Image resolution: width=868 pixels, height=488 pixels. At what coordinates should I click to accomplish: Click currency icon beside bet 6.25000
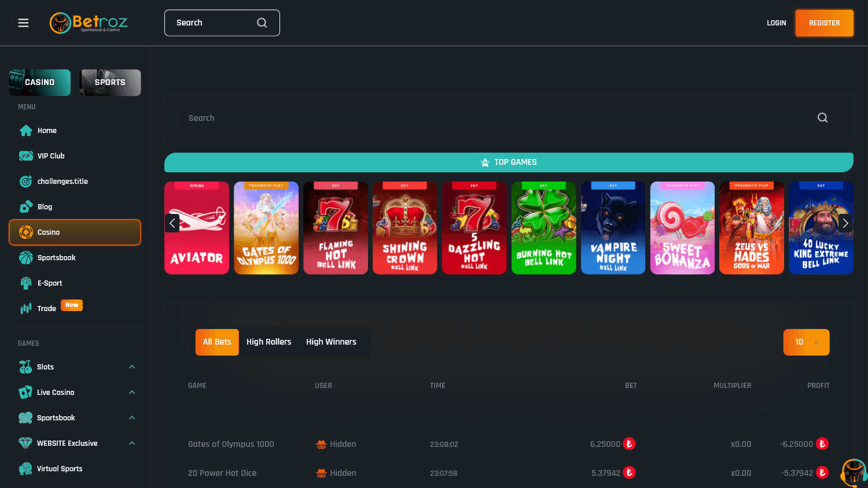(x=629, y=444)
